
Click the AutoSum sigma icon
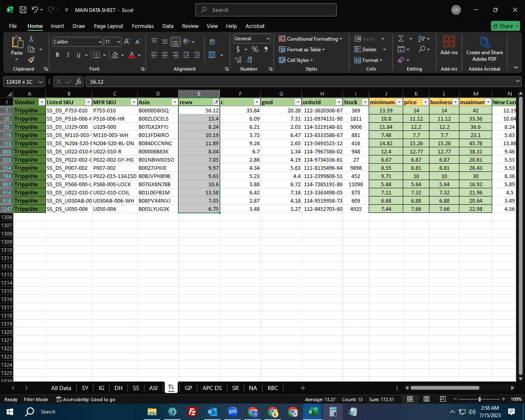pyautogui.click(x=401, y=39)
